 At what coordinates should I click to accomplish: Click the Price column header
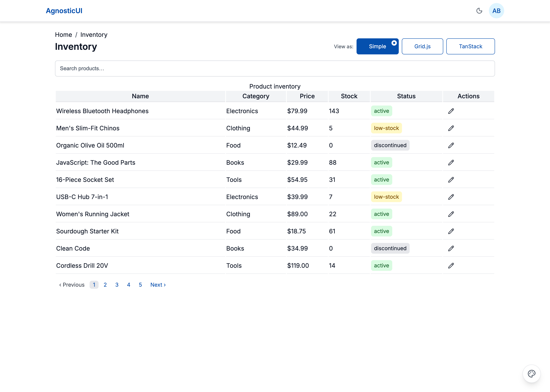[x=307, y=96]
